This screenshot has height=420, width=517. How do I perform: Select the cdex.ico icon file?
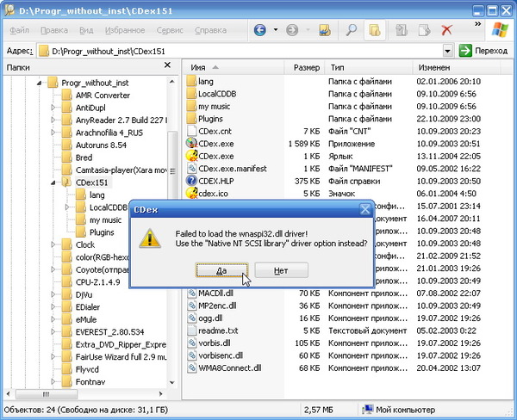click(191, 194)
